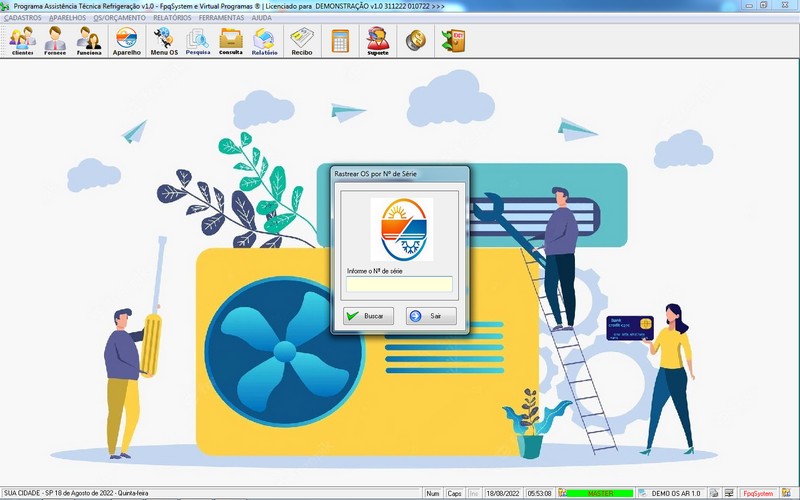Click the gold coin toolbar icon
The image size is (800, 500).
[x=416, y=41]
